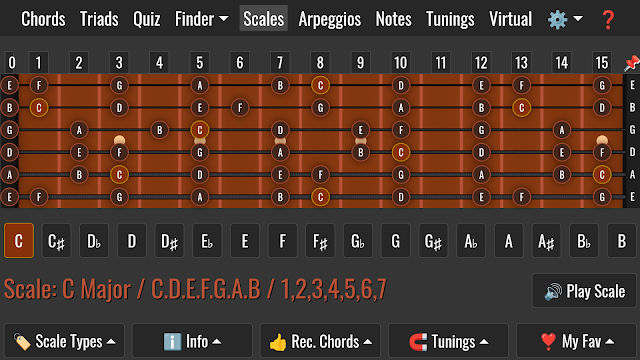Tap C note on A string fret 15
The width and height of the screenshot is (640, 360).
click(x=602, y=175)
